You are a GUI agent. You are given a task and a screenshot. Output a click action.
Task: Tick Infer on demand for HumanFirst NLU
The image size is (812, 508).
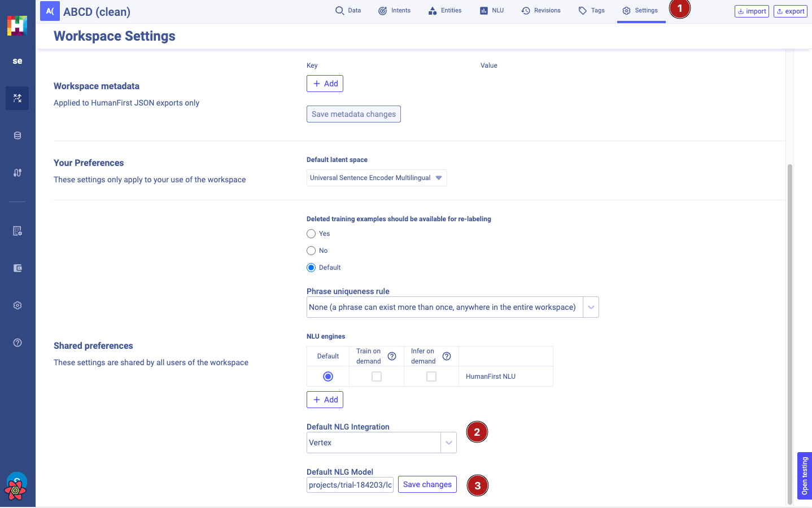tap(431, 376)
